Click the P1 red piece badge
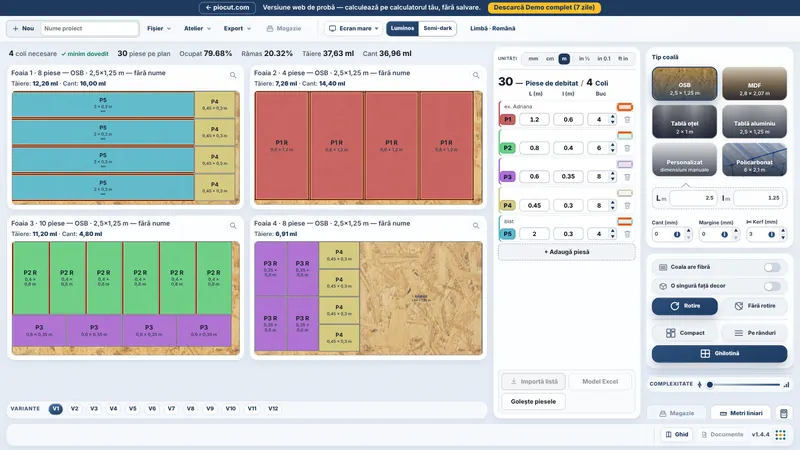This screenshot has width=800, height=450. pos(508,119)
